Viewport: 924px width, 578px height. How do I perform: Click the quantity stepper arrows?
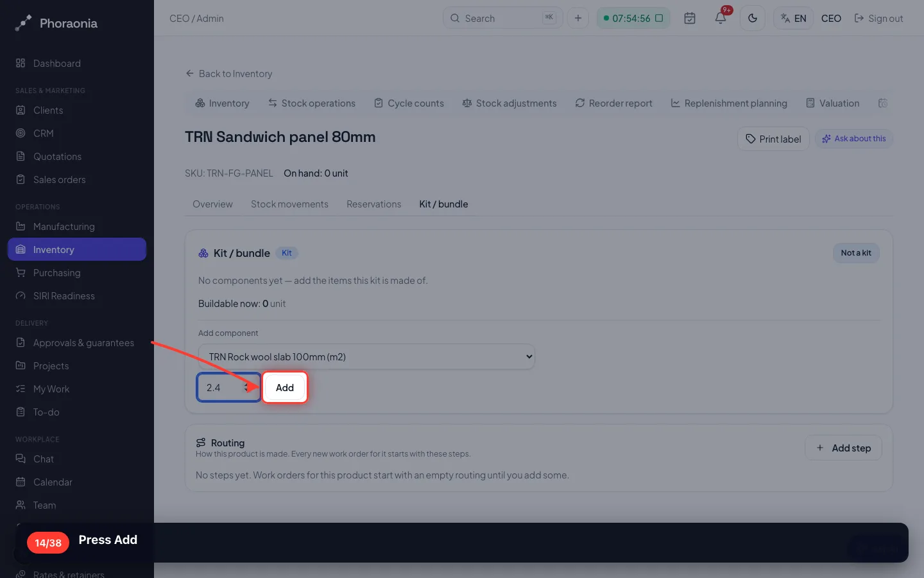pos(247,388)
